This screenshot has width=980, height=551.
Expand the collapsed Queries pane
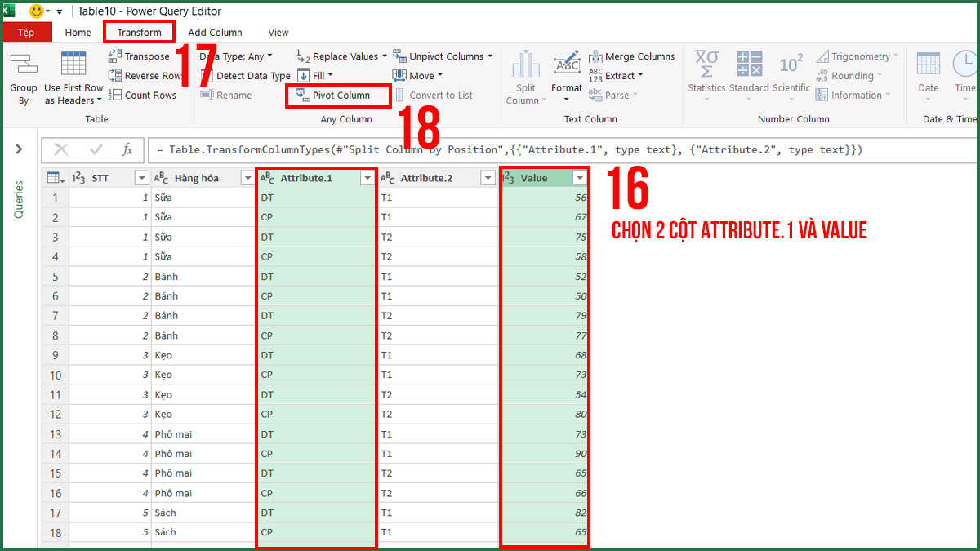(20, 149)
